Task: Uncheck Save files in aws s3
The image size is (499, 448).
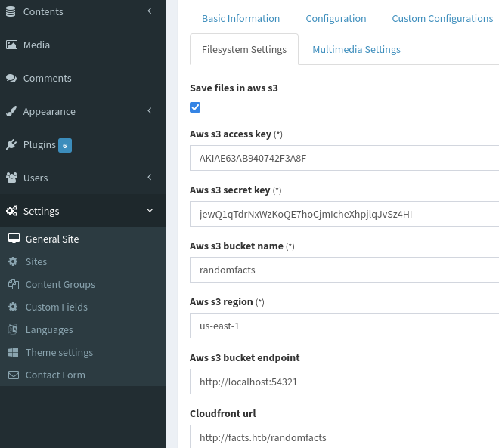Action: point(195,107)
